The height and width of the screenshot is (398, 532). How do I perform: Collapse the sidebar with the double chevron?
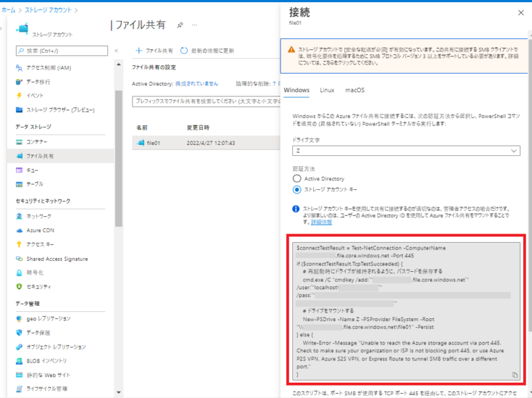pos(116,51)
